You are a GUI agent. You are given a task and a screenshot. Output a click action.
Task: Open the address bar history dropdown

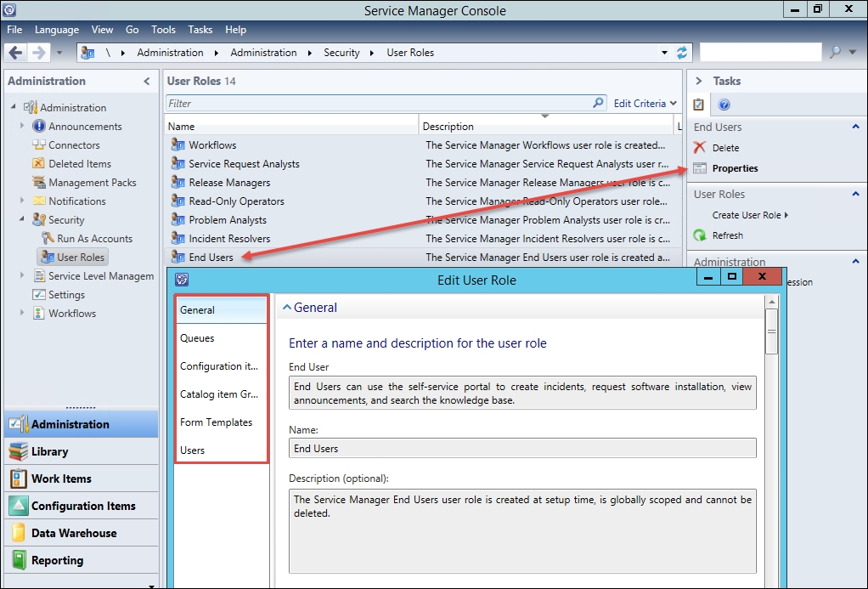pos(664,53)
